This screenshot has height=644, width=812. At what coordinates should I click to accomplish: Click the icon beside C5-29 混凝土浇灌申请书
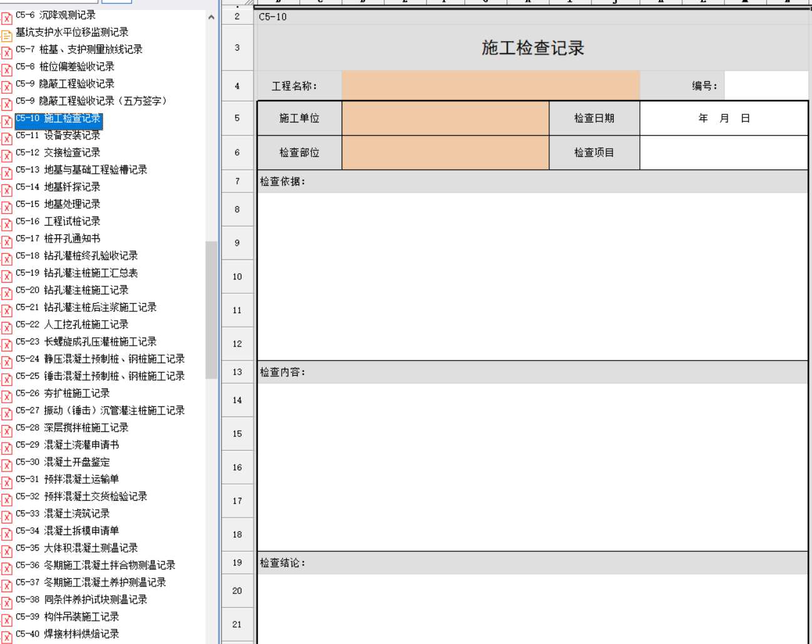click(x=7, y=448)
